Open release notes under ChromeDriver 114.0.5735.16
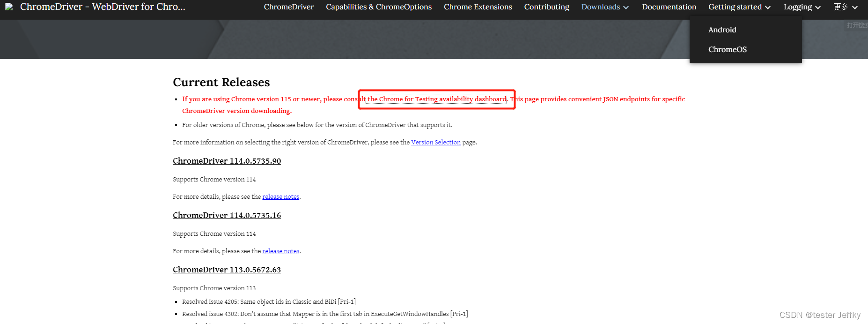Viewport: 868px width, 324px height. click(280, 251)
